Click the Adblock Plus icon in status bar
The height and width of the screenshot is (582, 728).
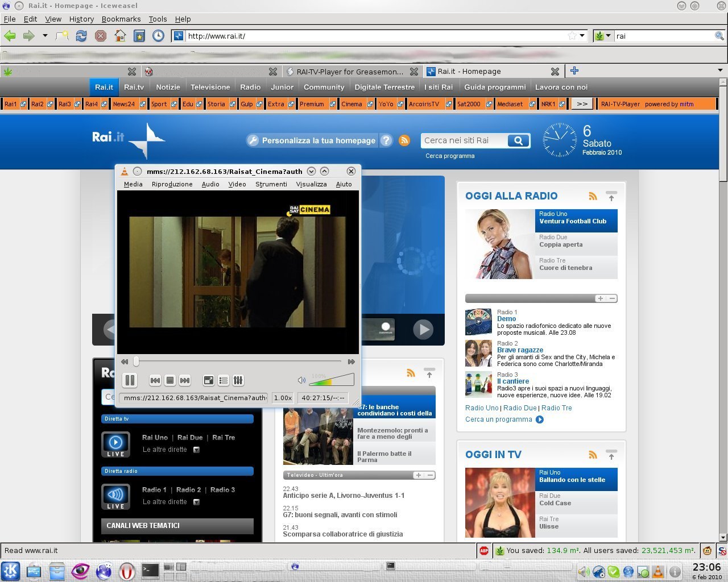pos(484,550)
